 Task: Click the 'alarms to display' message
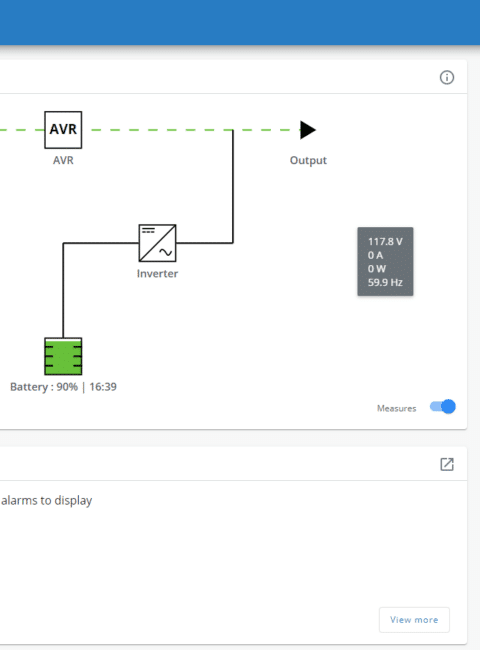click(x=46, y=500)
